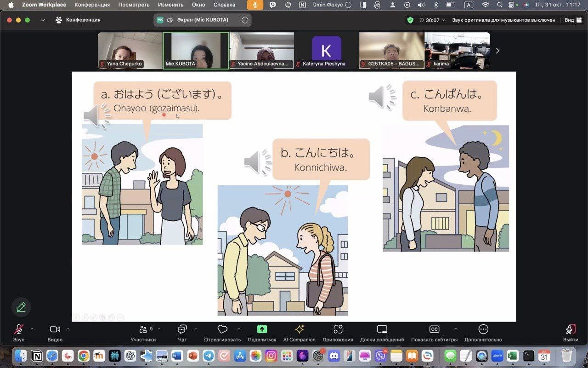The height and width of the screenshot is (368, 588).
Task: Open the Справка menu
Action: pyautogui.click(x=224, y=5)
